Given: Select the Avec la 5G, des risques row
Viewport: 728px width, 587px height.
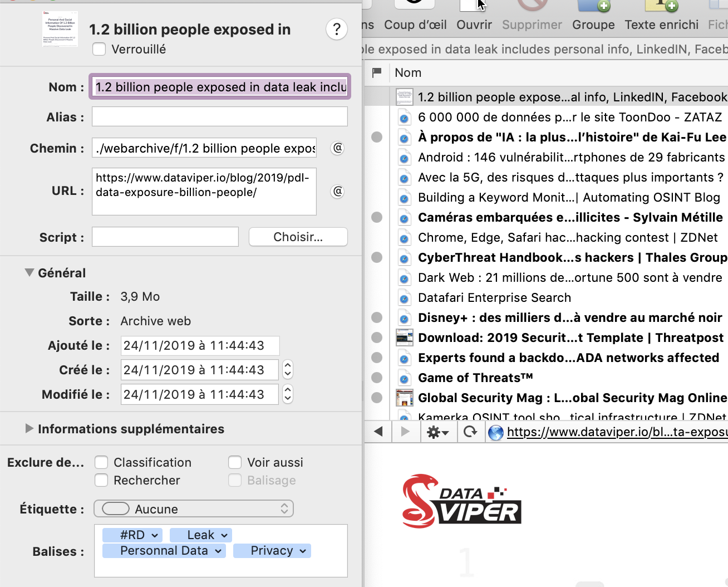Looking at the screenshot, I should click(546, 177).
